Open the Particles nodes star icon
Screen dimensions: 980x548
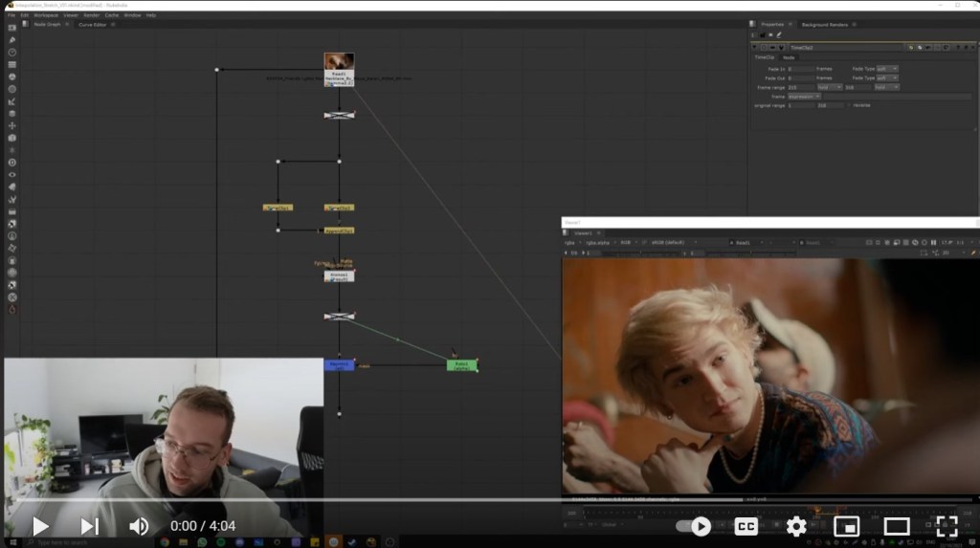click(11, 150)
